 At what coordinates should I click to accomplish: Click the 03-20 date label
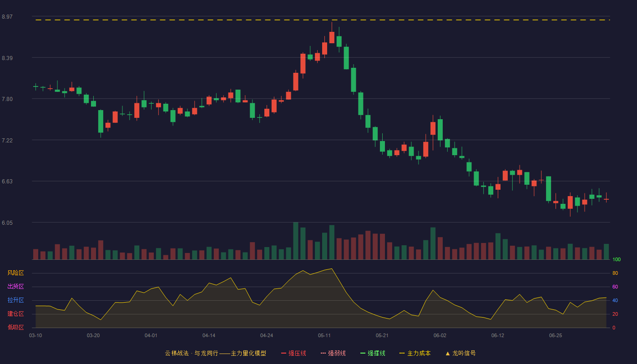pos(93,335)
